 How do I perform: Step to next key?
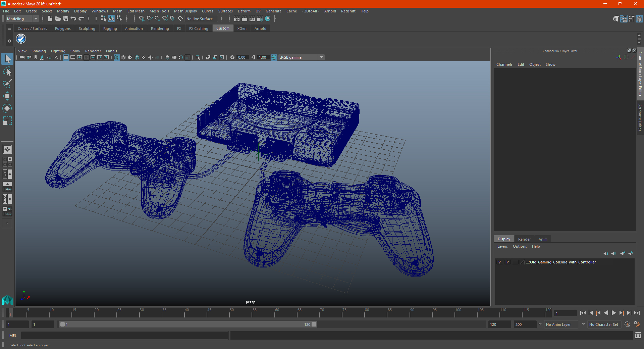point(622,313)
